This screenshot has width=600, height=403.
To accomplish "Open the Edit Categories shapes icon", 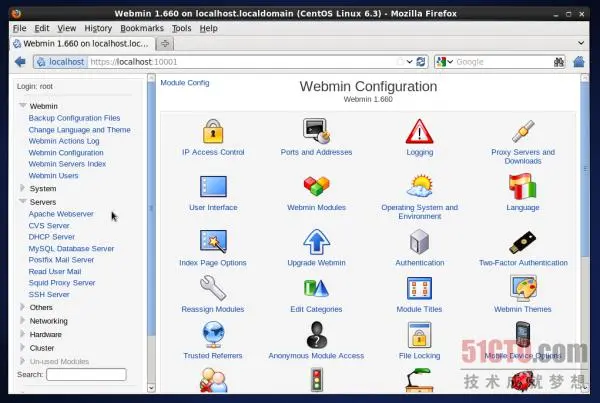I will (x=316, y=288).
